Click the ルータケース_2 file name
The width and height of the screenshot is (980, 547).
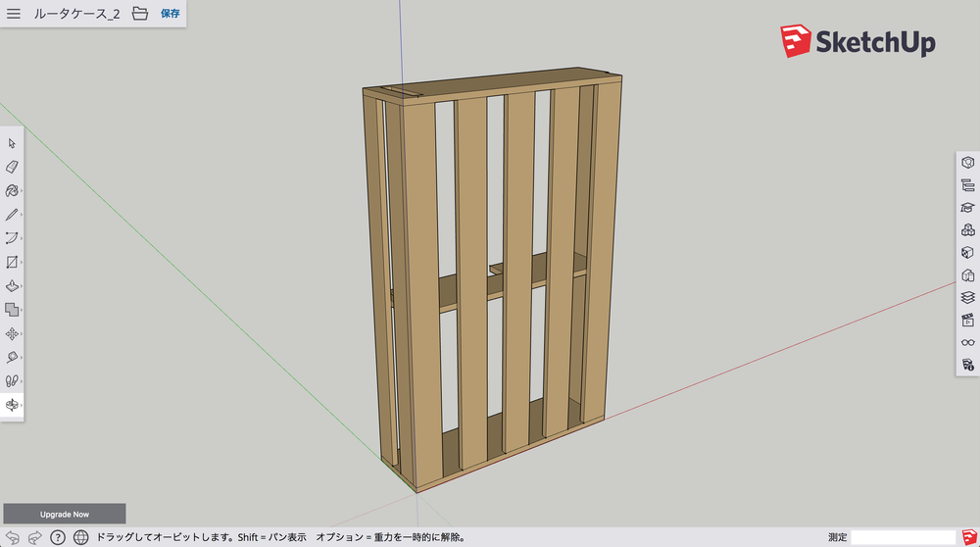tap(76, 13)
